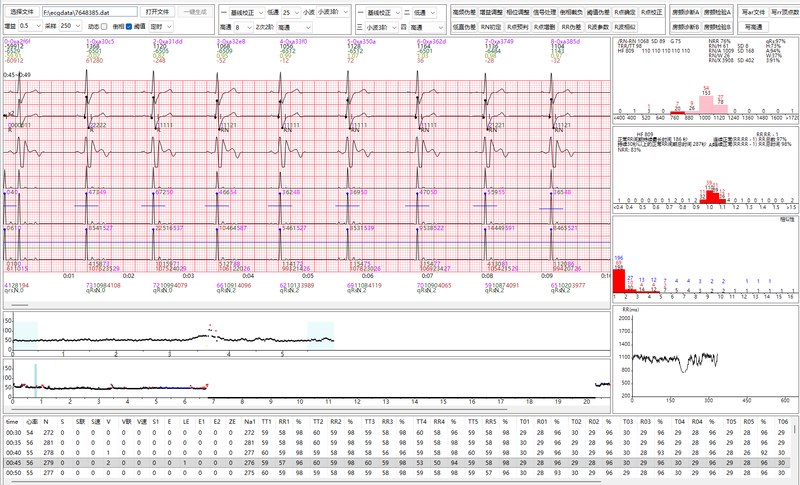
Task: Click the file path input field
Action: (90, 10)
